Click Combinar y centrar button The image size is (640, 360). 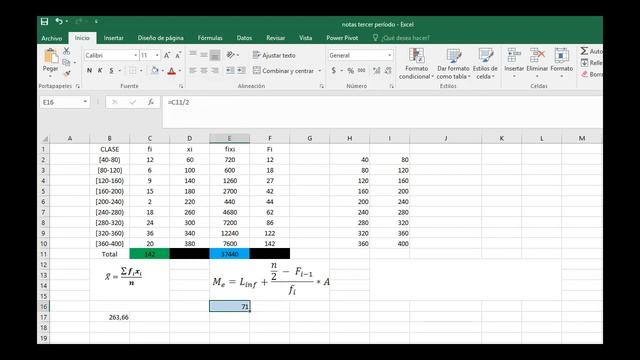[283, 71]
